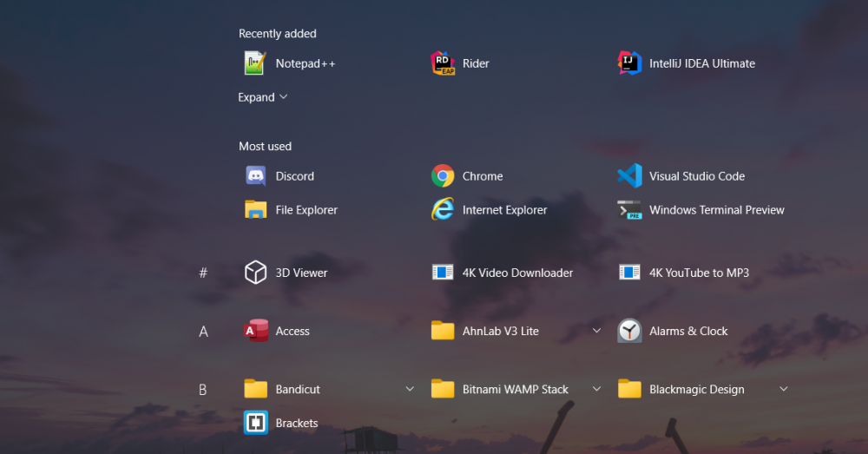The height and width of the screenshot is (454, 868).
Task: Click the Bitnami WAMP Stack folder icon
Action: click(443, 389)
